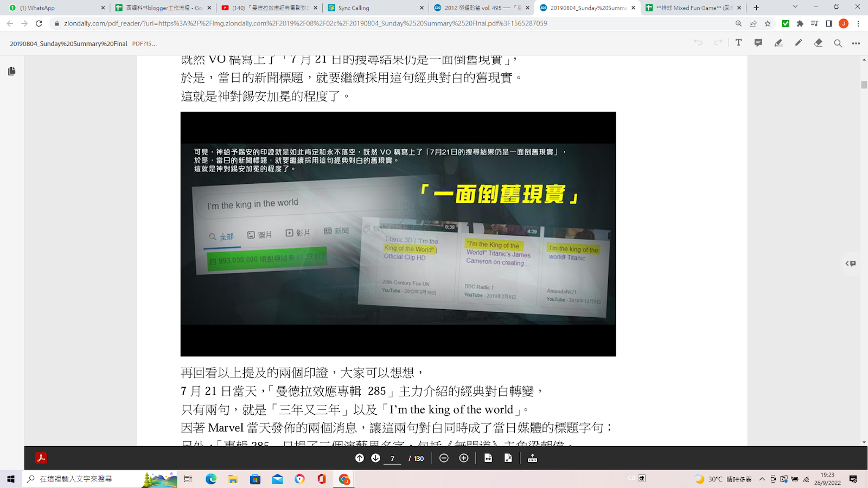
Task: Go back in browser history
Action: (x=10, y=23)
